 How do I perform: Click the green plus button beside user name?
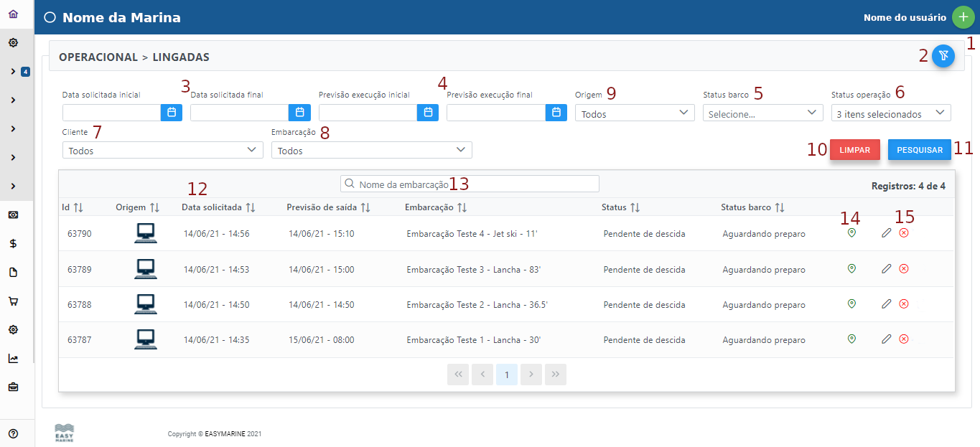point(963,17)
